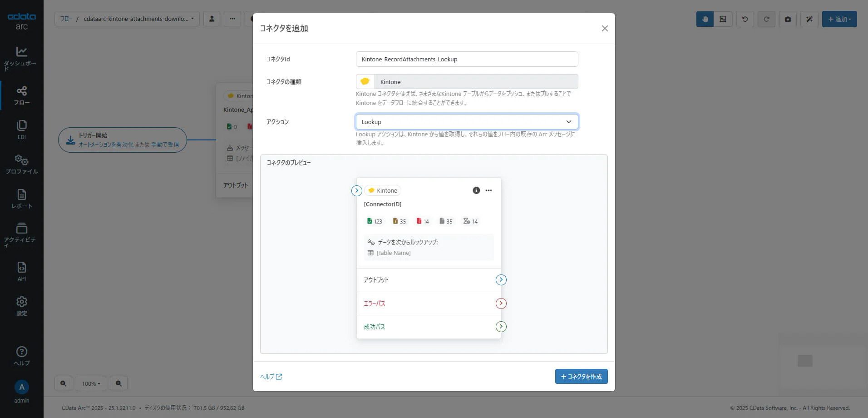Click the gray file count 35

tap(446, 221)
